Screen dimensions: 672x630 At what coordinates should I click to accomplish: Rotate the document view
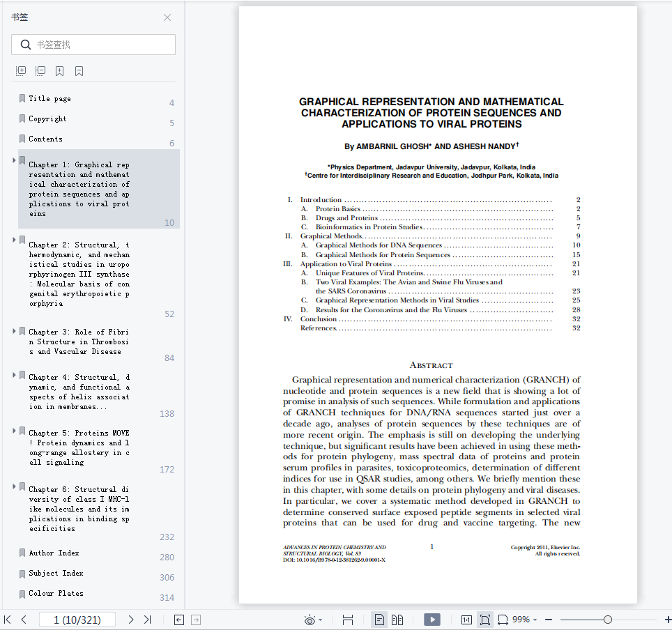[x=503, y=620]
